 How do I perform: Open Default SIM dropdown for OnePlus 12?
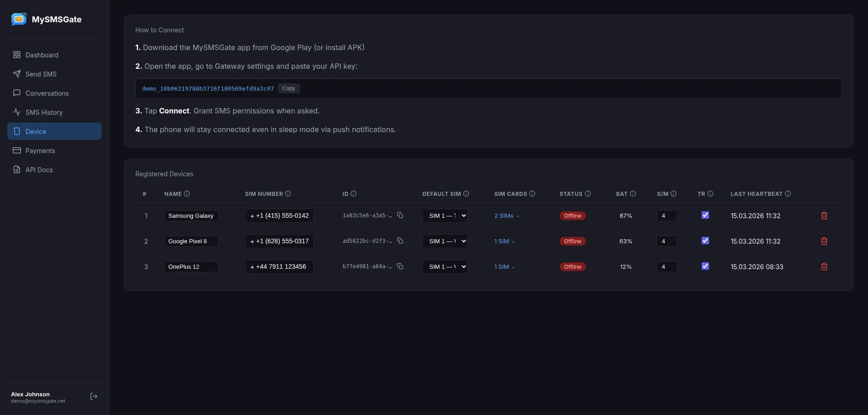(x=445, y=266)
